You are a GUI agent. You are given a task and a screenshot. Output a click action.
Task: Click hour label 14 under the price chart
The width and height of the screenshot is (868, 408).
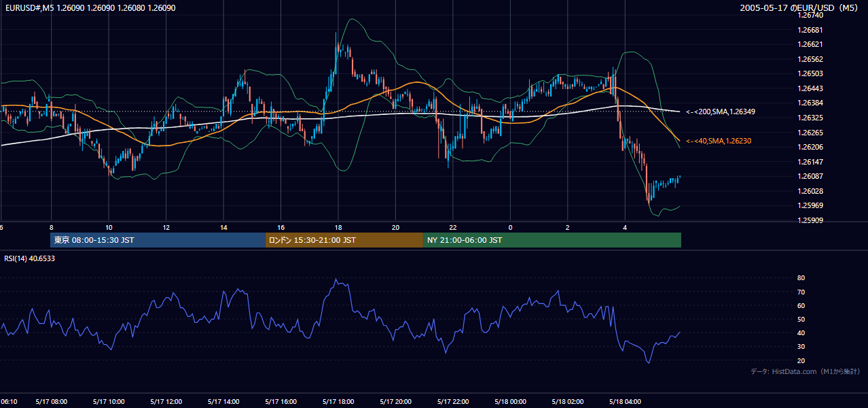coord(223,228)
